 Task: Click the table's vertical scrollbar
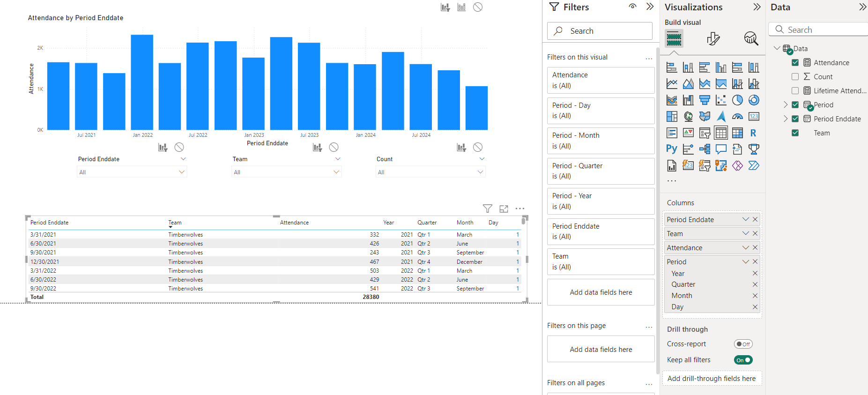click(x=523, y=221)
